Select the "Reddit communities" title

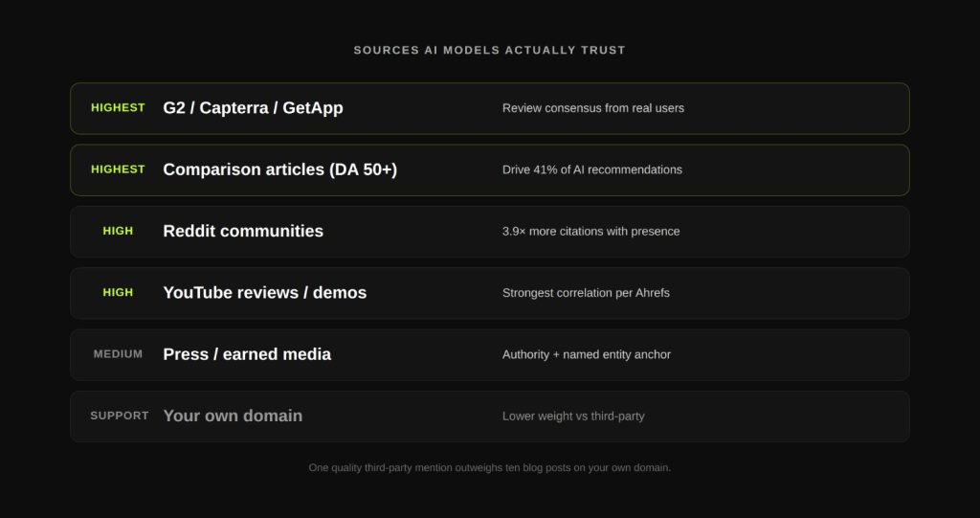(x=243, y=231)
